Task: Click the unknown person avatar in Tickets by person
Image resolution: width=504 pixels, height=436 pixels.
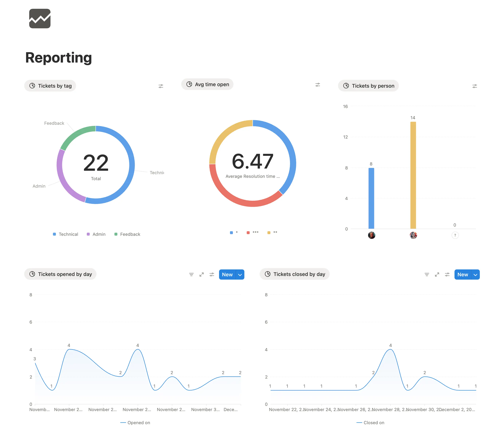Action: [x=455, y=235]
